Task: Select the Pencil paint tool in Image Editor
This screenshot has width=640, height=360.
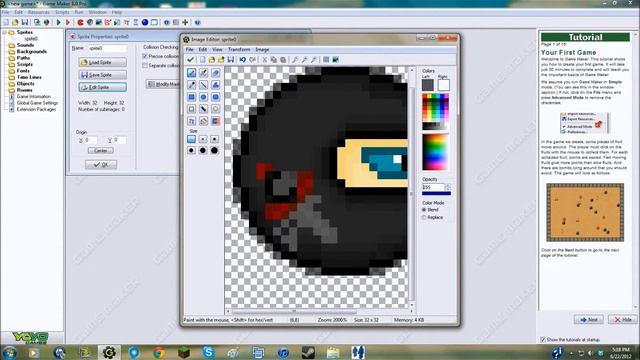Action: tap(191, 73)
